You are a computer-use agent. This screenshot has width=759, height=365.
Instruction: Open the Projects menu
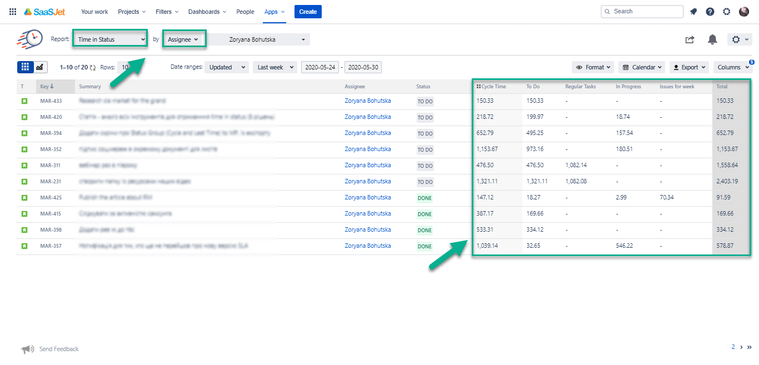[132, 12]
